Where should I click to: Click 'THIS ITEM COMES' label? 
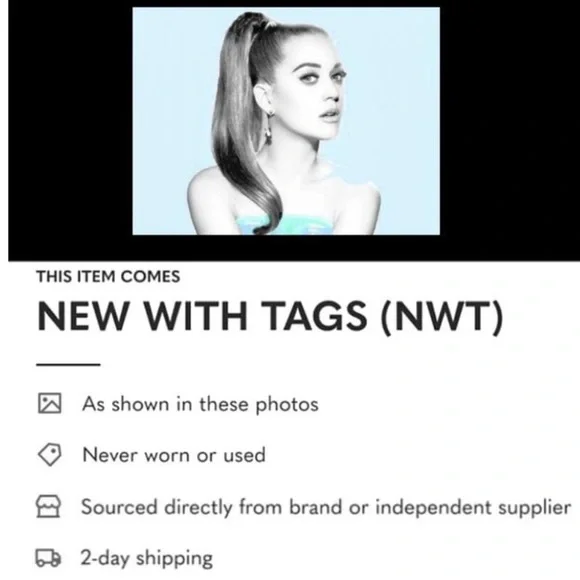tap(108, 277)
